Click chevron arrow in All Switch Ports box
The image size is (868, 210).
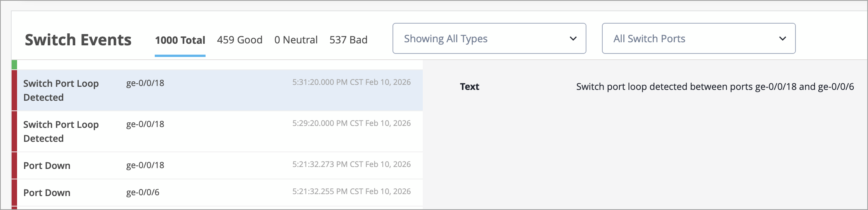tap(782, 39)
